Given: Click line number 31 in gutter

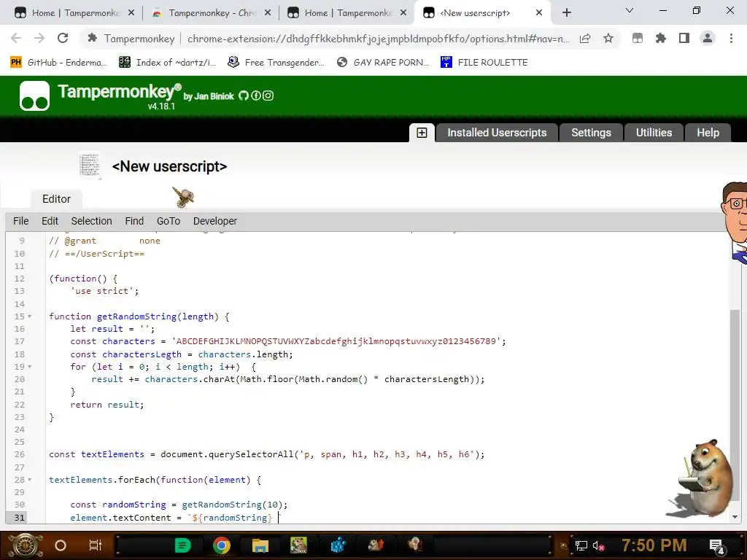Looking at the screenshot, I should click(x=19, y=518).
